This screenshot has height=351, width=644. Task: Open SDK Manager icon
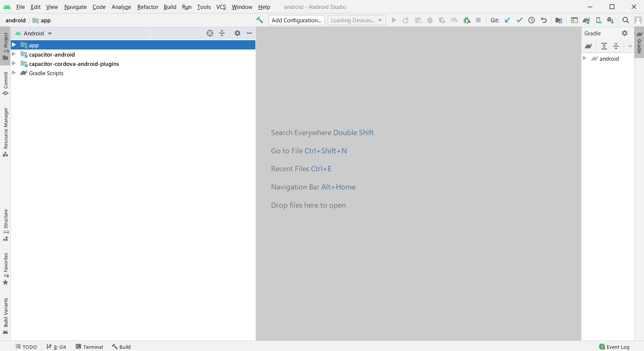coord(610,20)
